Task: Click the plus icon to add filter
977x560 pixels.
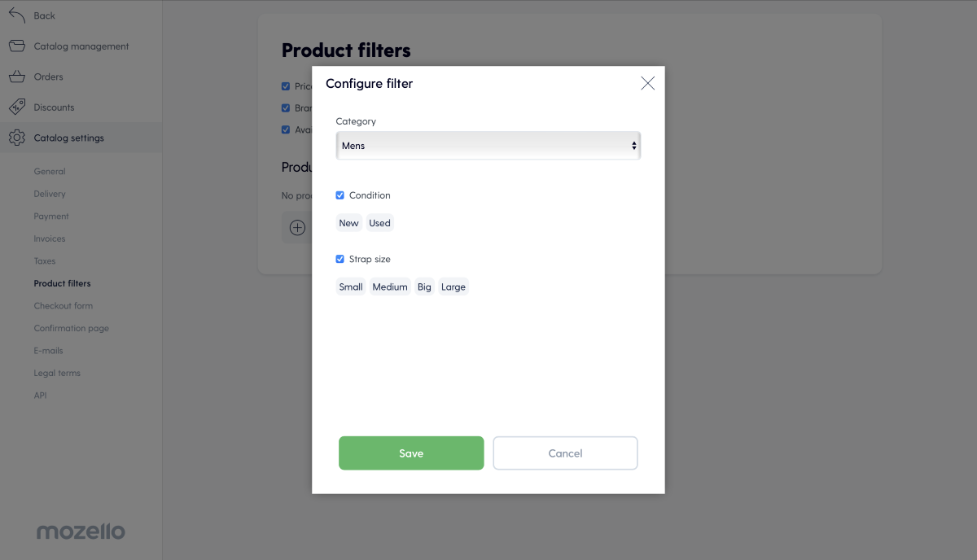Action: click(x=297, y=228)
